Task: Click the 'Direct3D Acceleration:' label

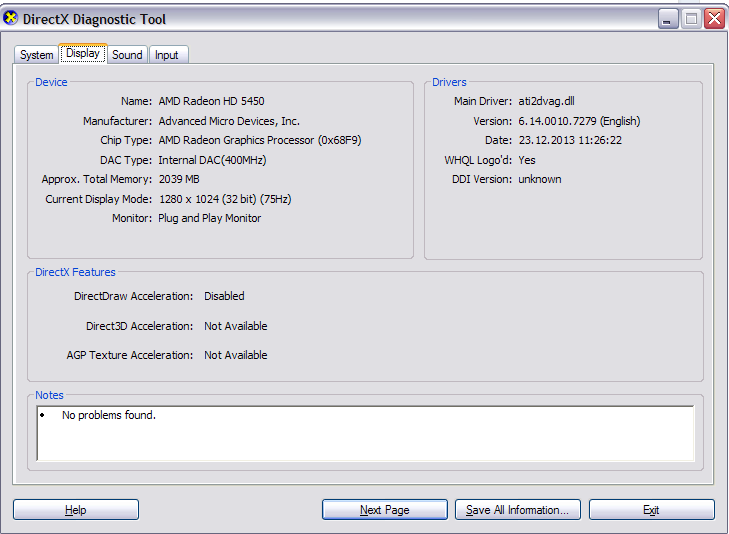Action: point(139,326)
